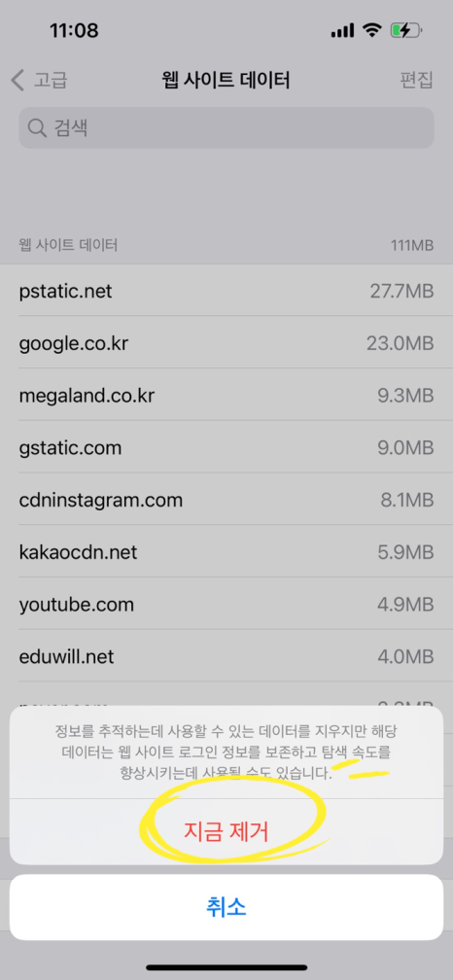Select the pstatic.net entry
Viewport: 453px width, 980px height.
[226, 291]
